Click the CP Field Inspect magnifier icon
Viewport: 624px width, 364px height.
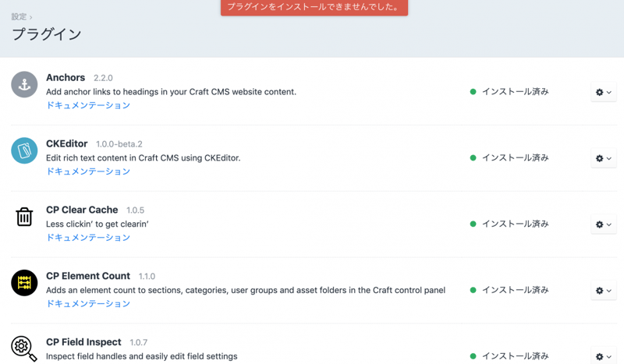point(24,348)
